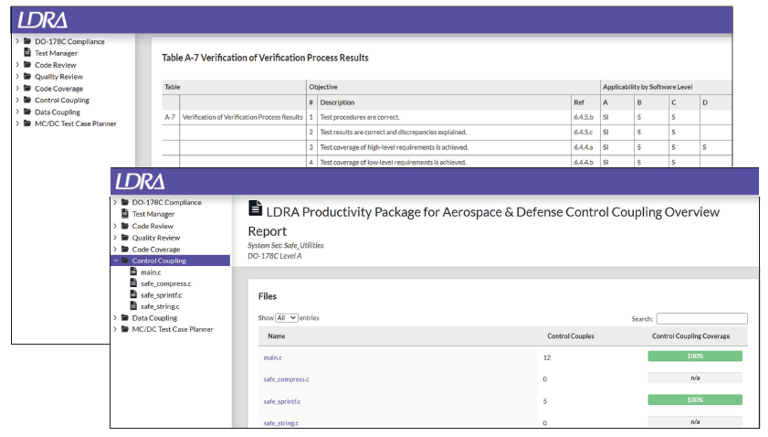This screenshot has height=437, width=768.
Task: Expand Data Coupling node in front sidebar
Action: click(115, 317)
